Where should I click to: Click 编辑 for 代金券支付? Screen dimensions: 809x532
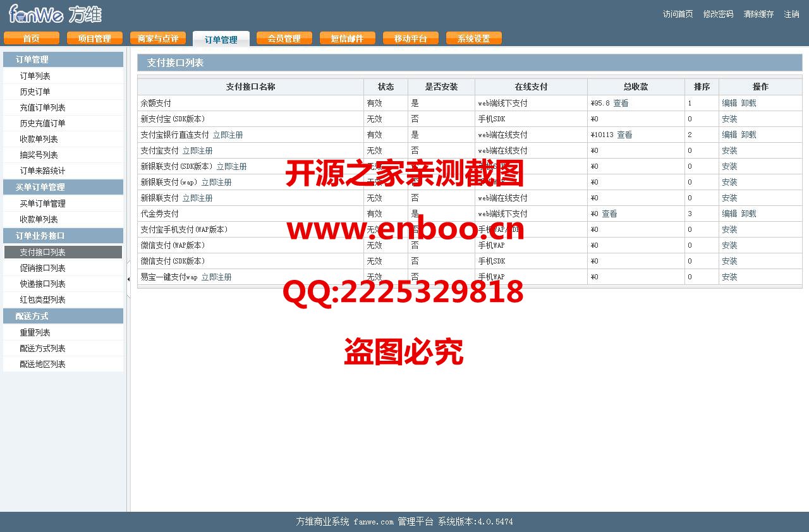point(729,214)
